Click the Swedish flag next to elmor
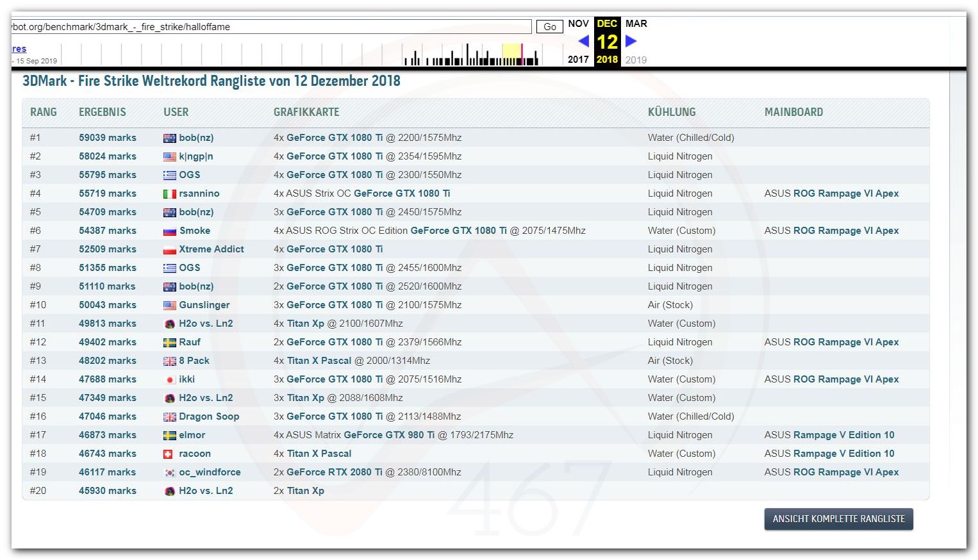This screenshot has width=978, height=560. (x=170, y=436)
